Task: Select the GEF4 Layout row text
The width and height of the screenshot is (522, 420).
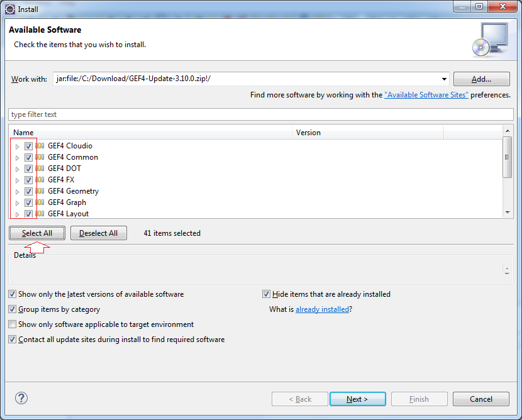Action: [69, 214]
